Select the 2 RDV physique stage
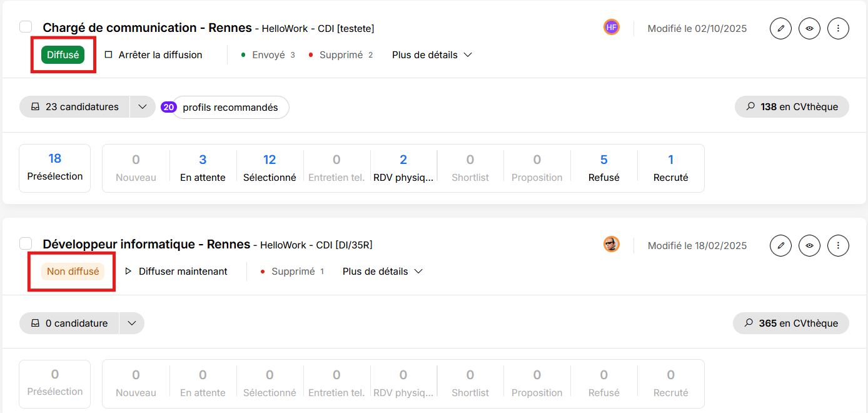Screen dimensions: 868x413 point(403,168)
